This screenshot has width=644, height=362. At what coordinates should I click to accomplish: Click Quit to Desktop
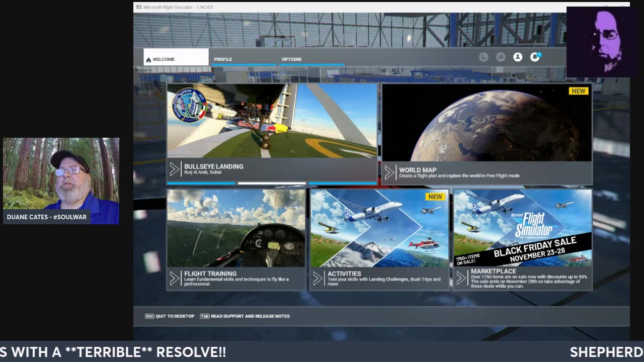click(170, 316)
